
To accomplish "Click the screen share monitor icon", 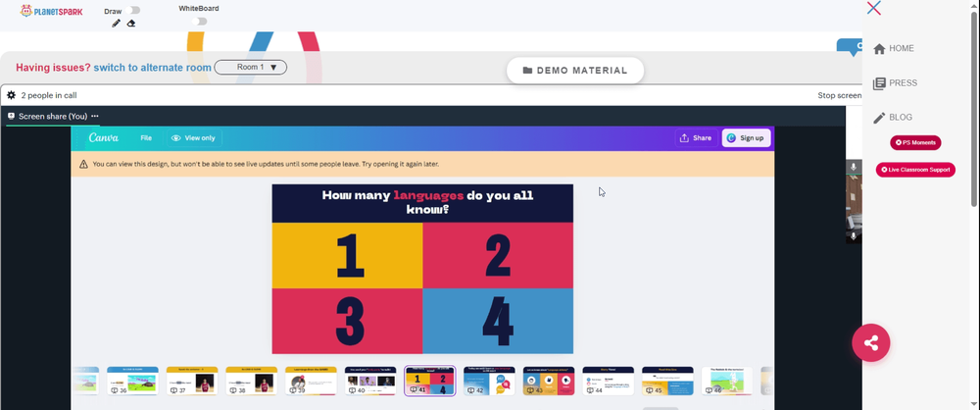I will (x=11, y=117).
